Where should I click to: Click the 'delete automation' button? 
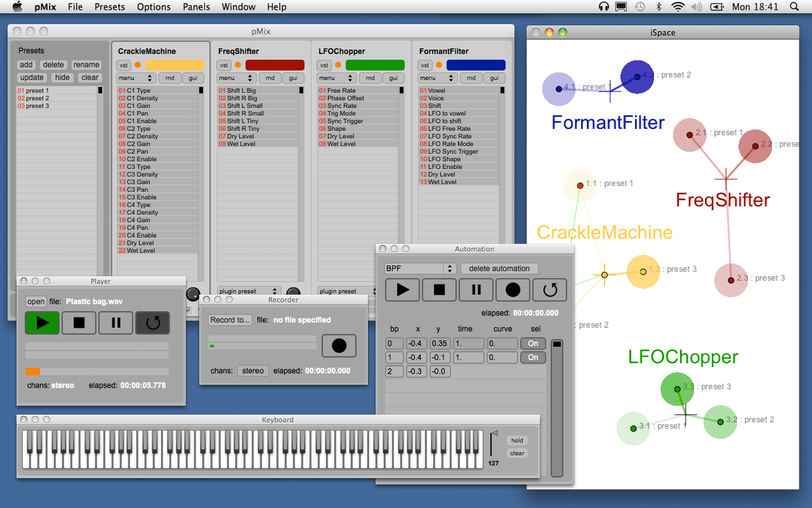click(x=499, y=269)
